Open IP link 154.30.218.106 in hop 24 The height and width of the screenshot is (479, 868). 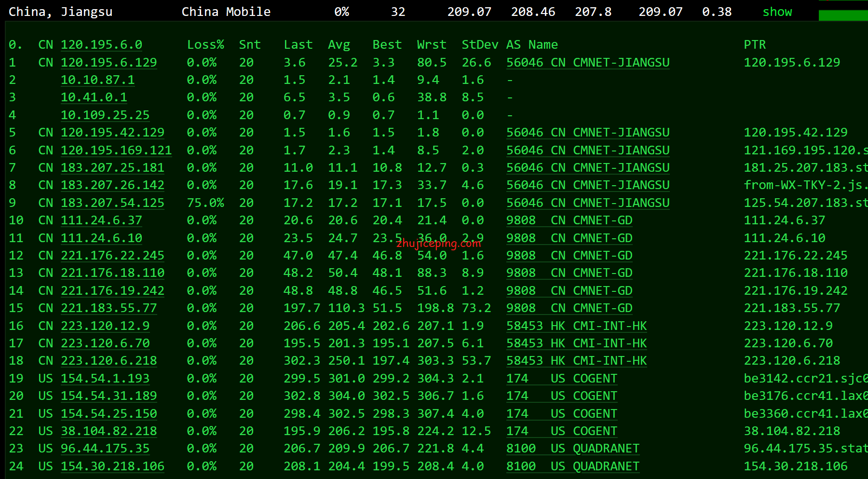[112, 466]
